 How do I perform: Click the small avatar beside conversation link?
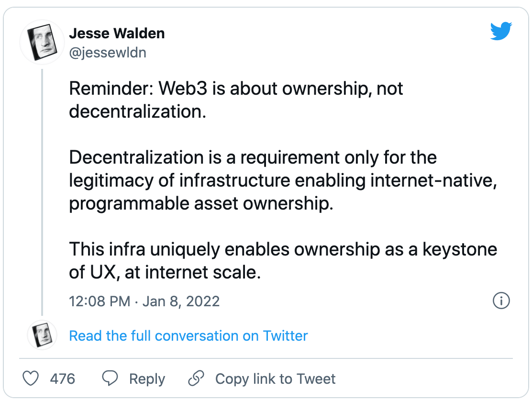(42, 334)
